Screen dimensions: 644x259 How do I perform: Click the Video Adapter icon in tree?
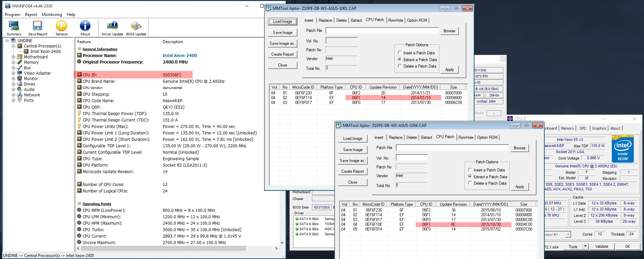20,73
